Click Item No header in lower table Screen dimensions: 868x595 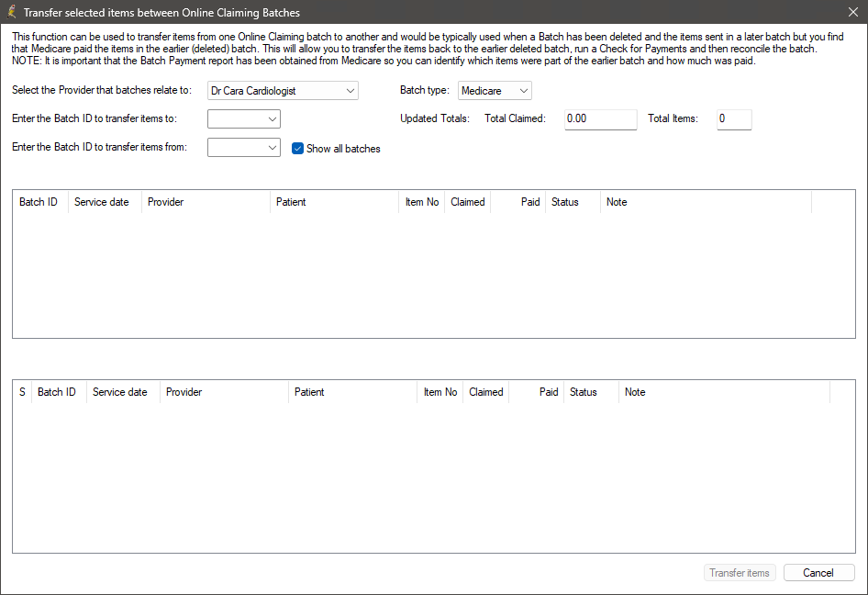440,392
